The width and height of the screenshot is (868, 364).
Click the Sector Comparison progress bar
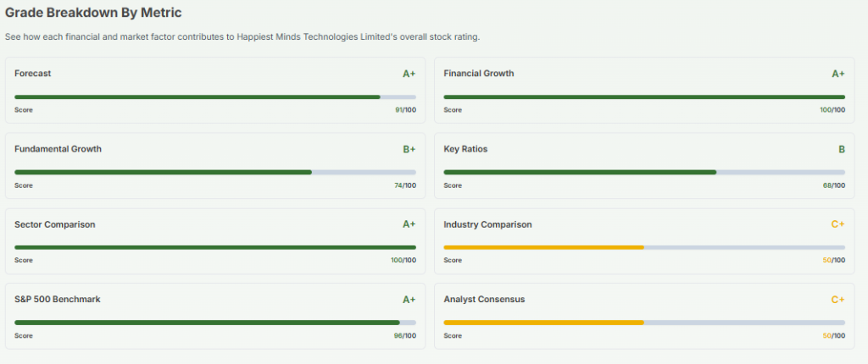tap(215, 247)
